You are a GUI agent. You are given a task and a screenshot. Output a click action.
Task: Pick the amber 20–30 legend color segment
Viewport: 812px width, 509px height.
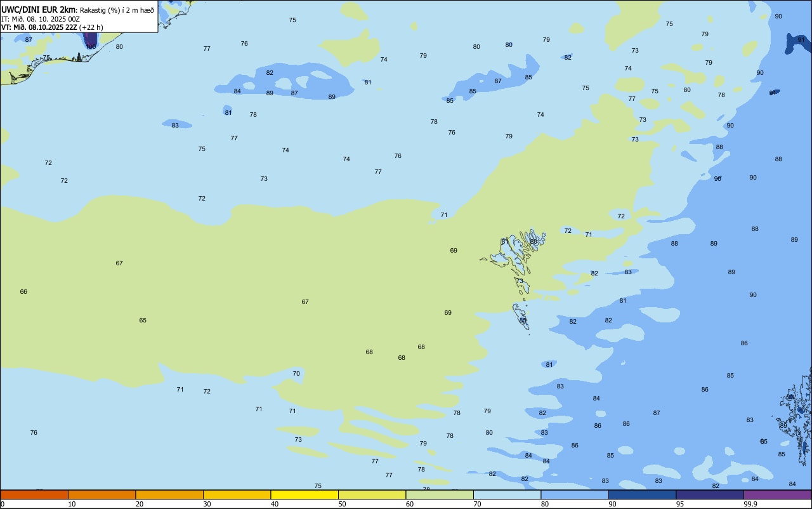169,494
